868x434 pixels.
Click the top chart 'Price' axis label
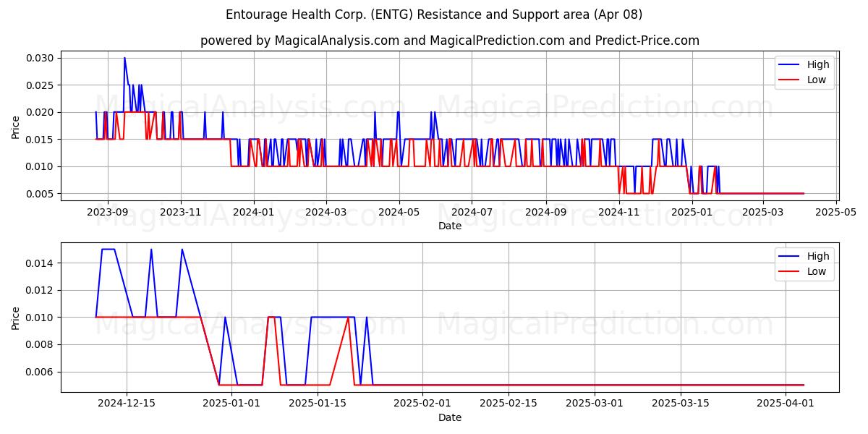(x=16, y=127)
